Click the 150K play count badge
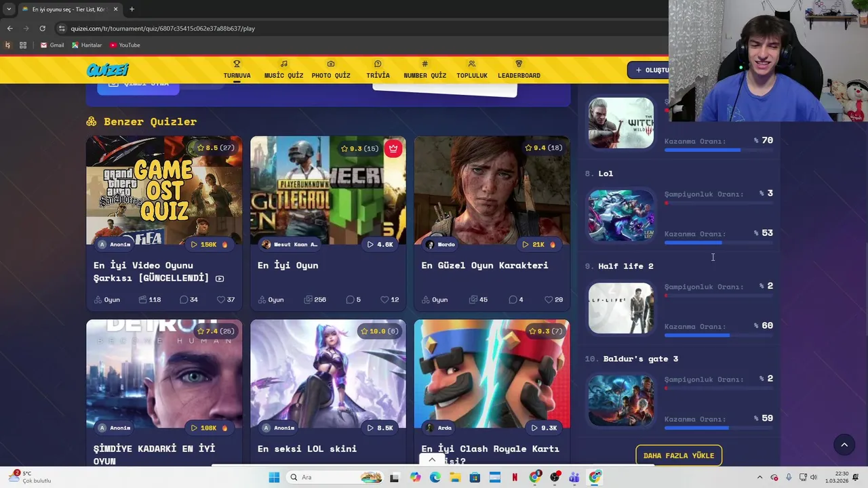The height and width of the screenshot is (488, 868). 209,244
